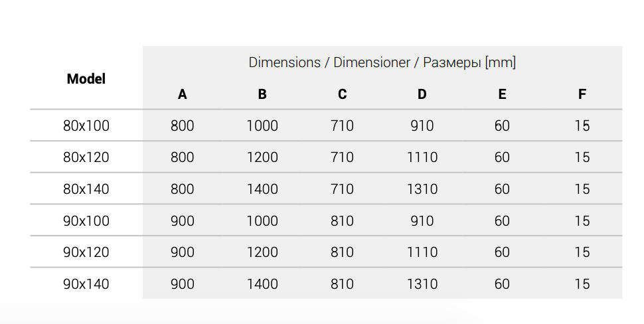
Task: Select the 90x140 model row label
Action: pyautogui.click(x=86, y=284)
